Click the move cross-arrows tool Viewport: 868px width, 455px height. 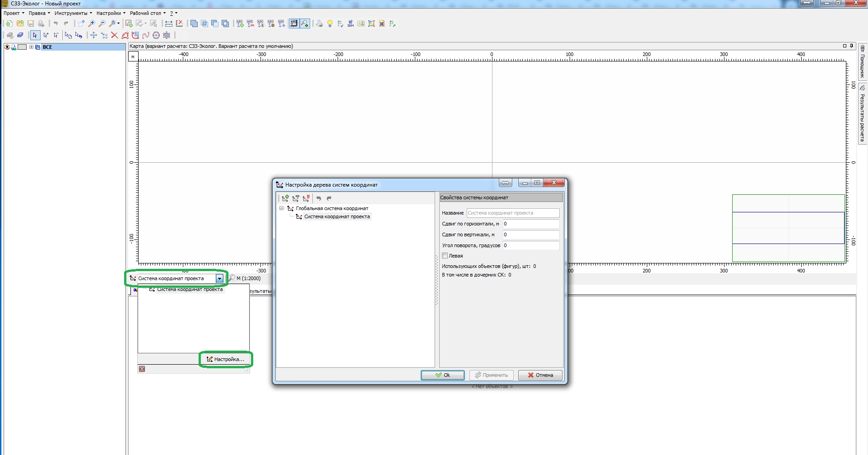[x=93, y=35]
